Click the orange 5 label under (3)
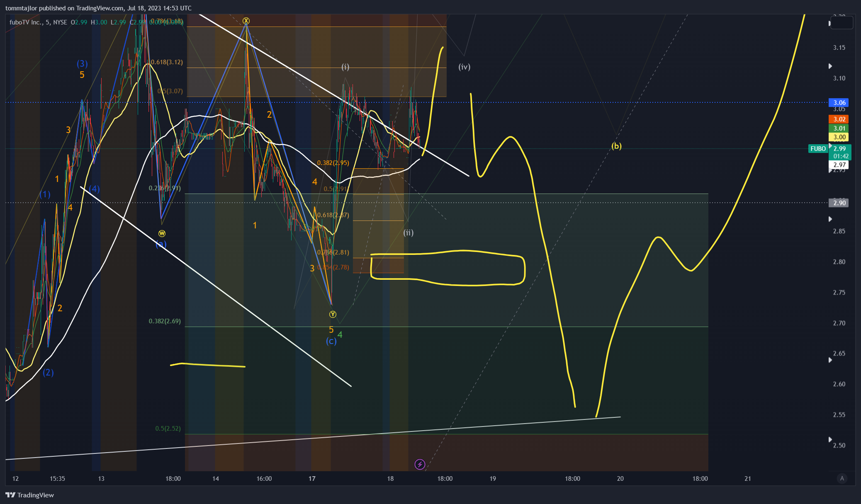The image size is (861, 504). click(x=82, y=75)
